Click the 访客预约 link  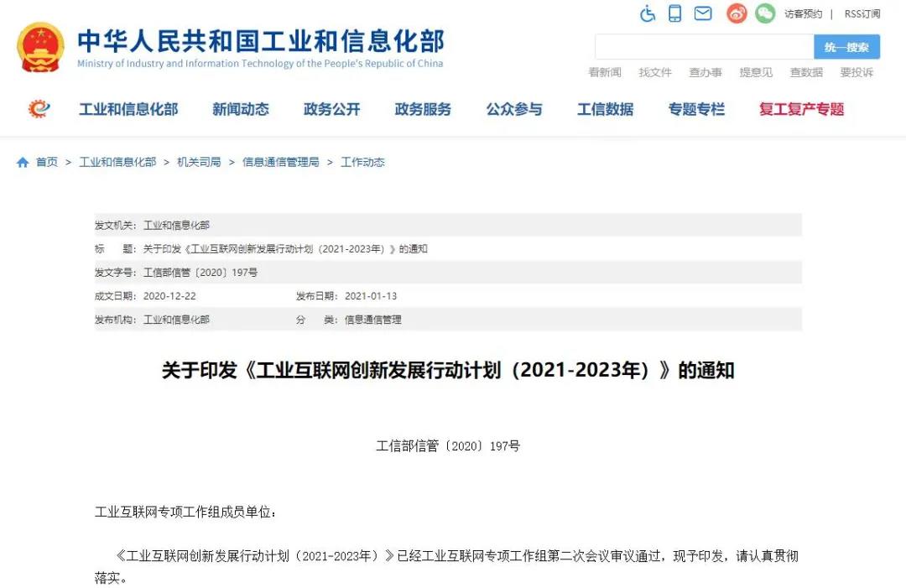[803, 14]
